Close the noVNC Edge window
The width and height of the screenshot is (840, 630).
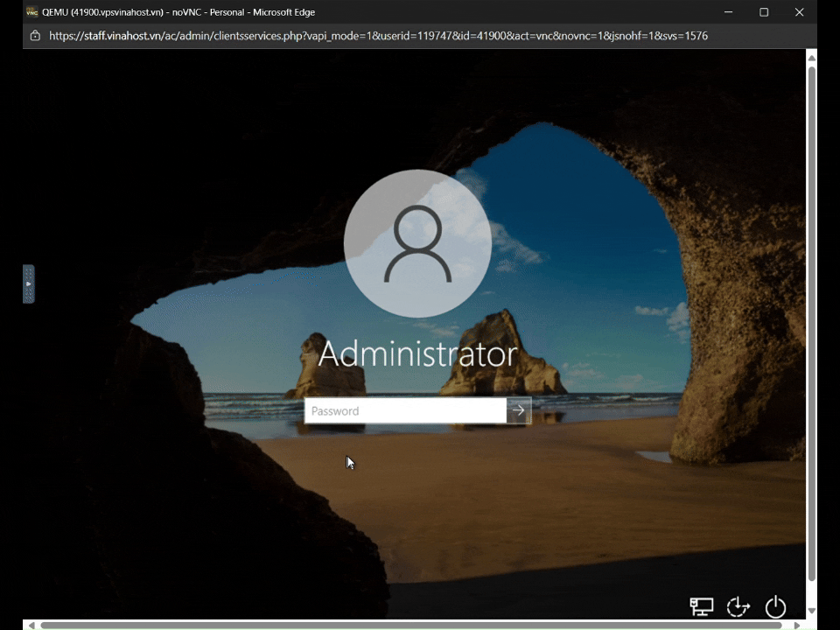tap(799, 12)
